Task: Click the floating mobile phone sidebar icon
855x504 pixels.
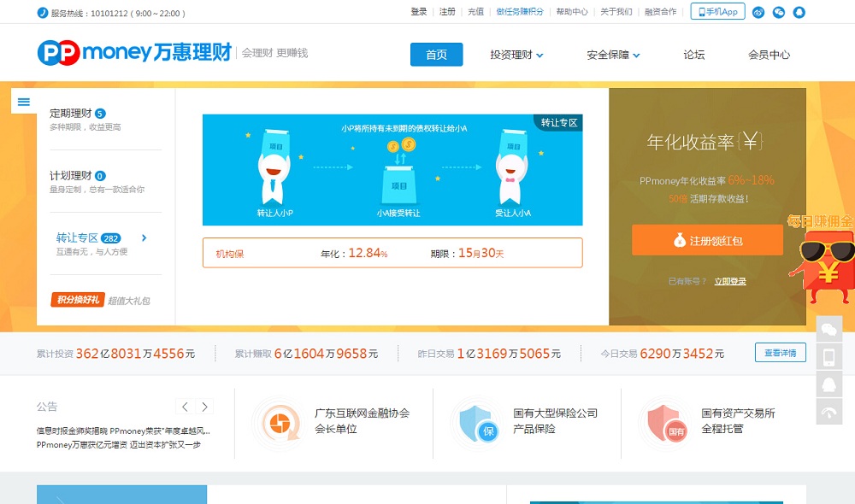Action: 828,357
